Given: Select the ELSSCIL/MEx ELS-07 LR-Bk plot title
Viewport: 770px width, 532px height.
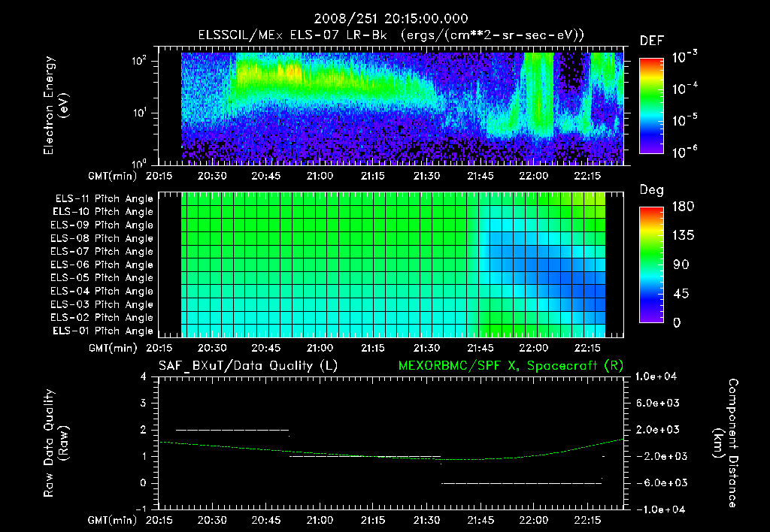Looking at the screenshot, I should coord(391,35).
